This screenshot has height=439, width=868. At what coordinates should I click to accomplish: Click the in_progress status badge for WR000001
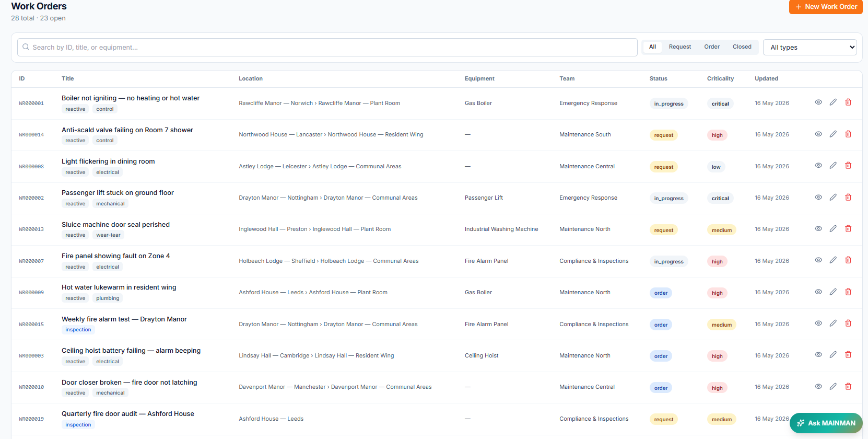click(668, 103)
